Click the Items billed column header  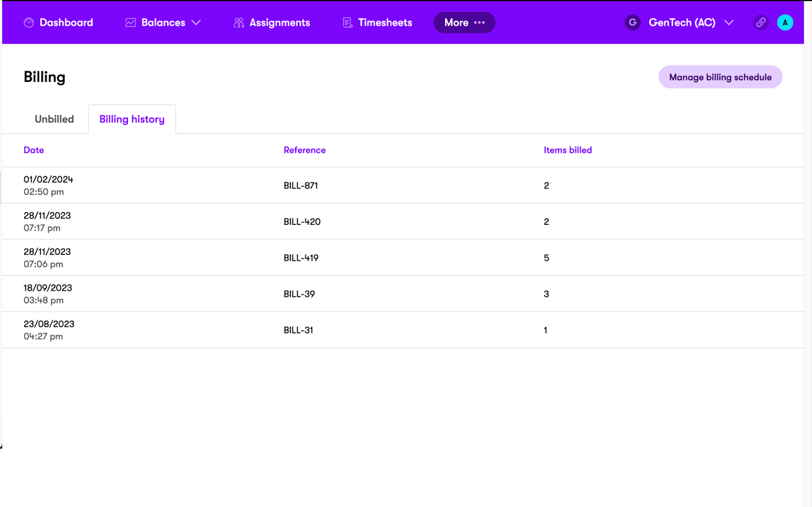567,150
